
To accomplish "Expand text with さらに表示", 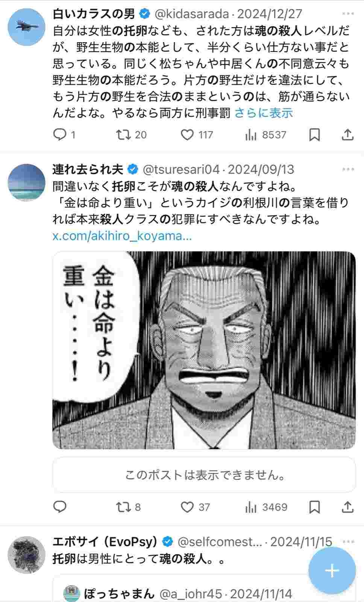I will [x=264, y=113].
